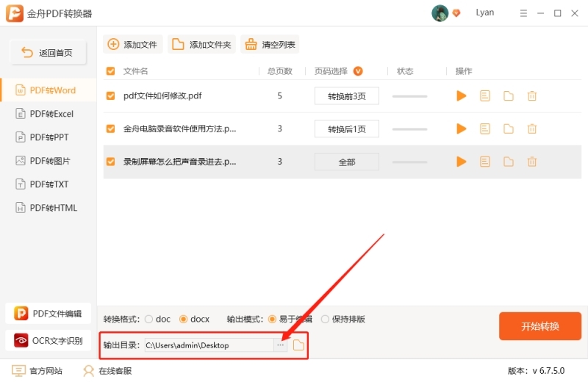588x382 pixels.
Task: Open OCR文字识别 tool
Action: pos(48,340)
